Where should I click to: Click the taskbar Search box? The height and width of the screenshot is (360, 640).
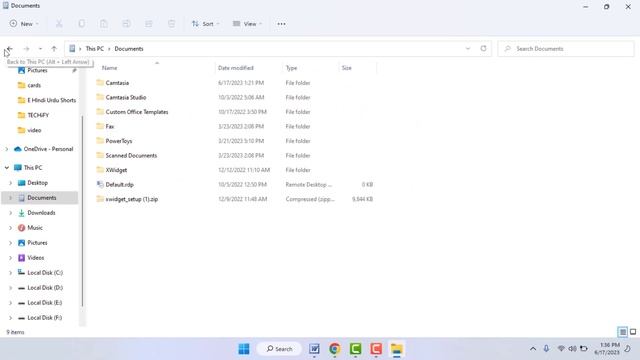click(x=279, y=349)
